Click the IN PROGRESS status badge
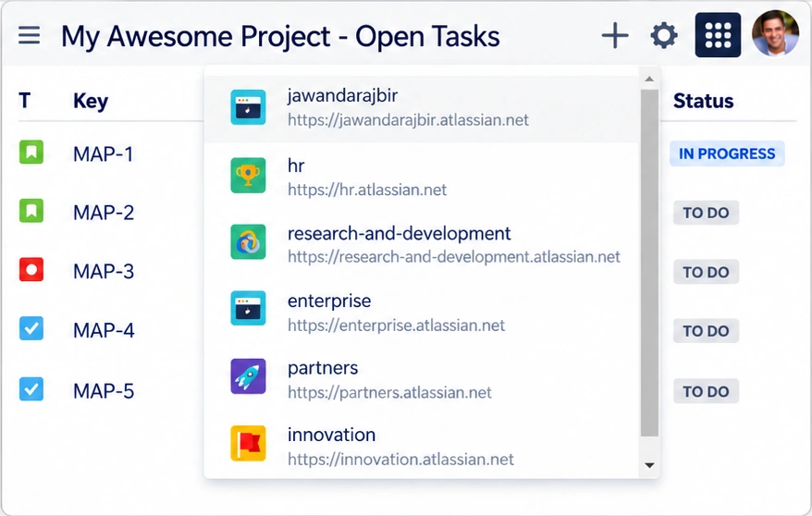 727,154
